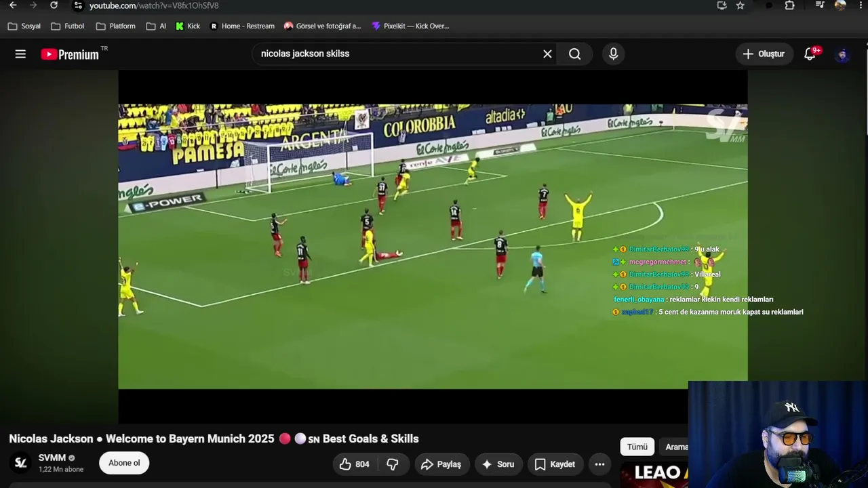The width and height of the screenshot is (868, 488).
Task: Dislike the video with thumbs down
Action: coord(393,464)
